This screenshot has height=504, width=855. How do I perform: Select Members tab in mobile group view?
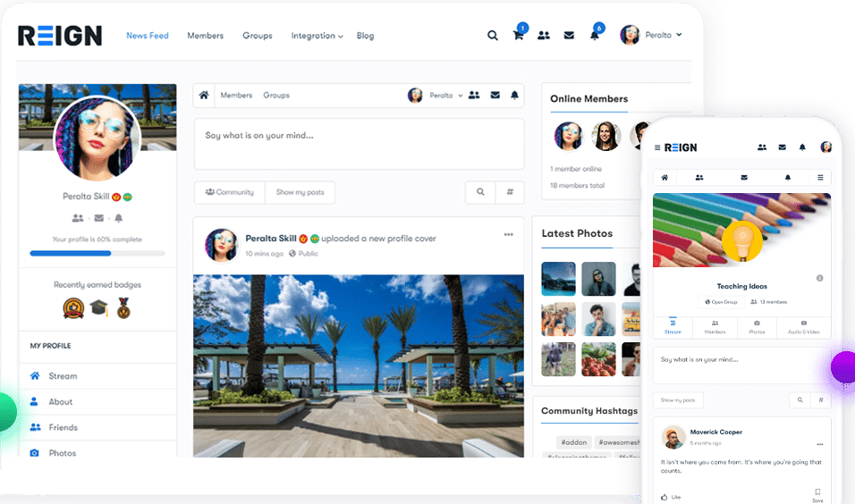pos(715,327)
